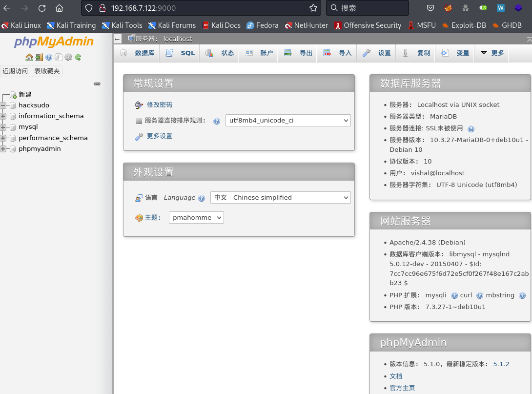Click the help icon beside Language label

pyautogui.click(x=202, y=198)
